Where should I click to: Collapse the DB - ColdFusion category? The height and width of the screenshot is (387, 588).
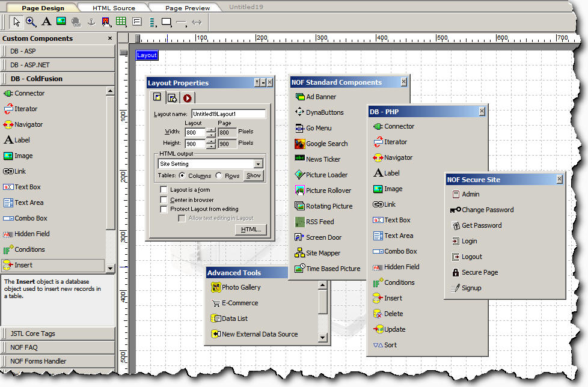[x=58, y=79]
